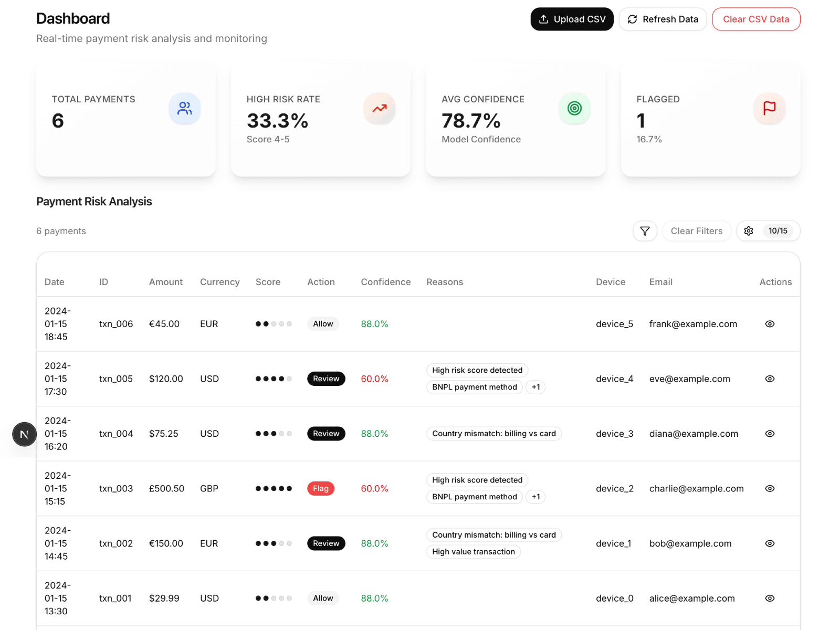Toggle details visibility for txn_004 payment
The image size is (840, 630).
coord(770,434)
